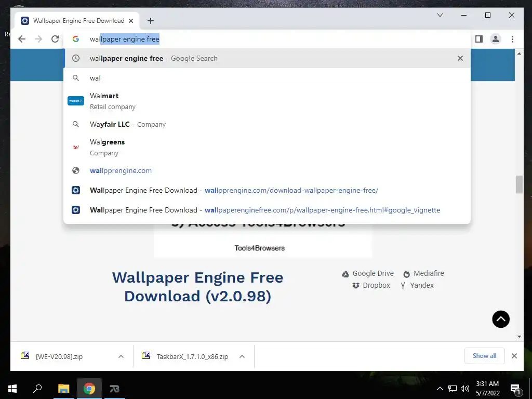Screen dimensions: 532x399
Task: Open wallpprengine.com/download-wallpaper-engine-free suggestion
Action: [x=267, y=190]
